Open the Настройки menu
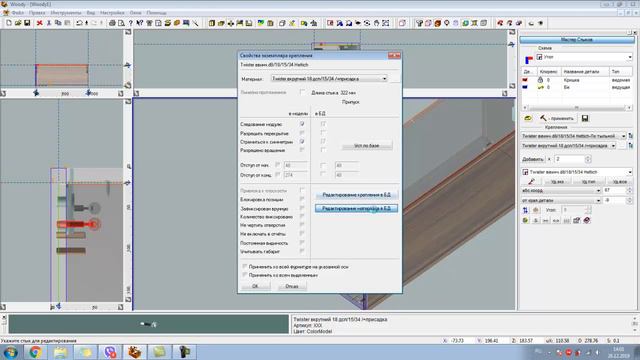This screenshot has height=360, width=640. click(x=112, y=13)
